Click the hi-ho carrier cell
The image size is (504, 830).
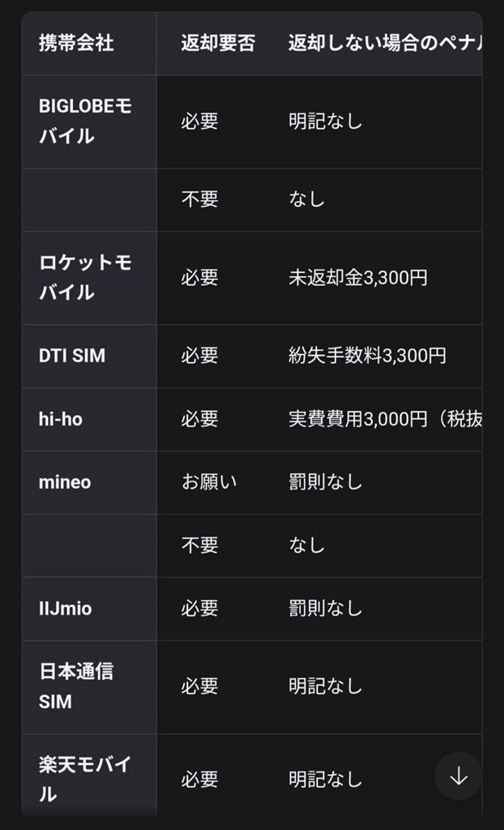pos(61,419)
